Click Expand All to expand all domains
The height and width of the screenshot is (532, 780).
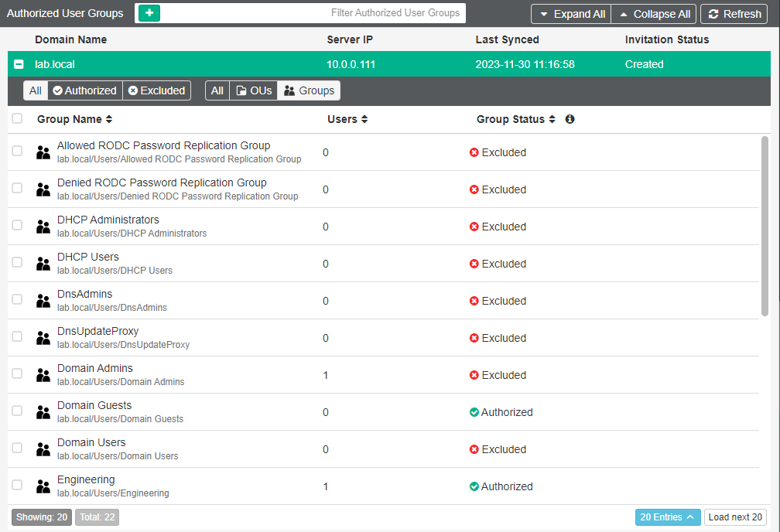570,13
